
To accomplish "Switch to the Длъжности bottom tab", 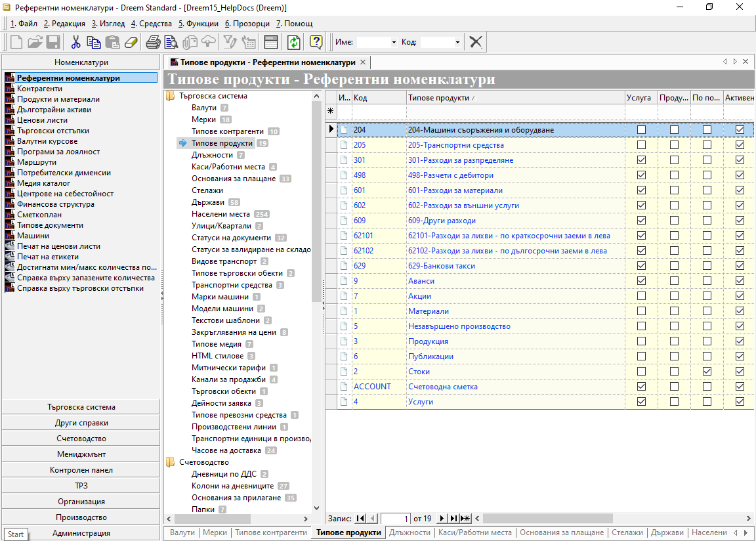I will [x=411, y=532].
